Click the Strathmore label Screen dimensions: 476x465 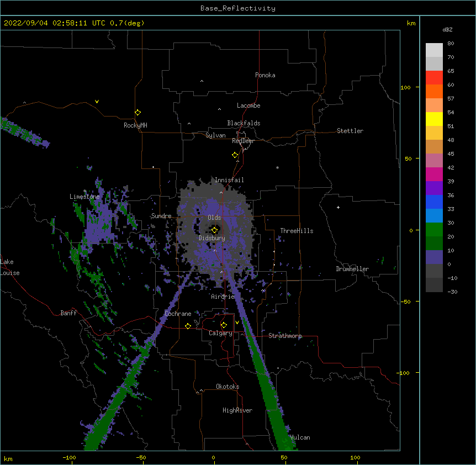click(285, 336)
